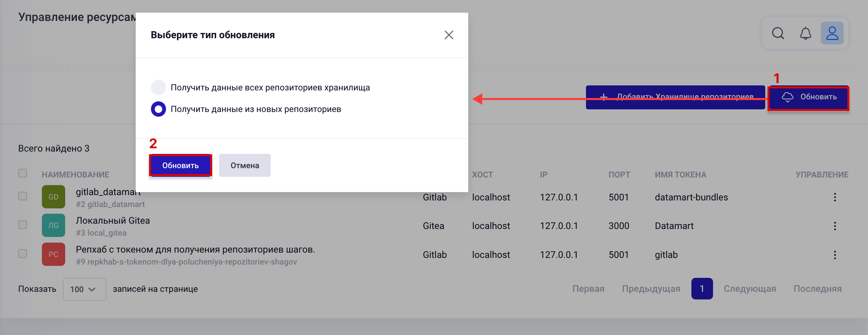
Task: Go to Следующая page
Action: pos(750,288)
